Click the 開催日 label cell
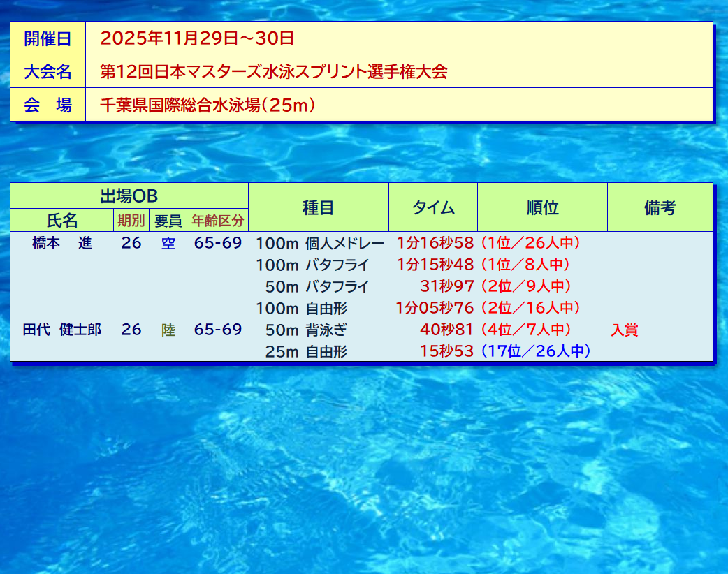 [x=48, y=38]
